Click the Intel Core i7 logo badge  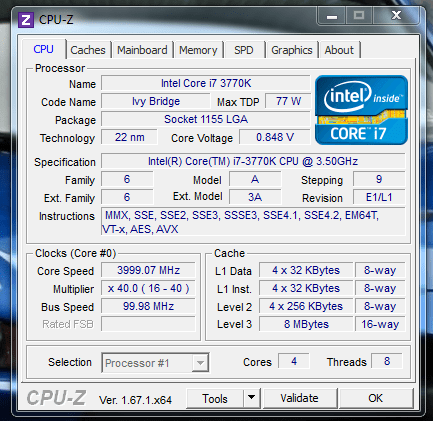361,110
